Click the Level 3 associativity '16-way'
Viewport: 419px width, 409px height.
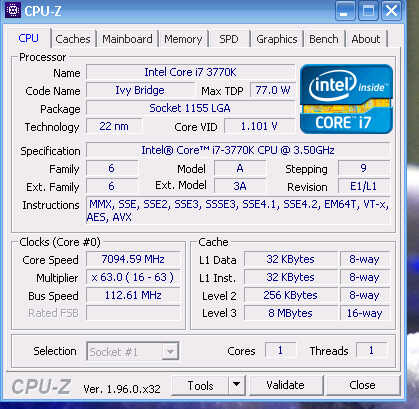tap(364, 313)
